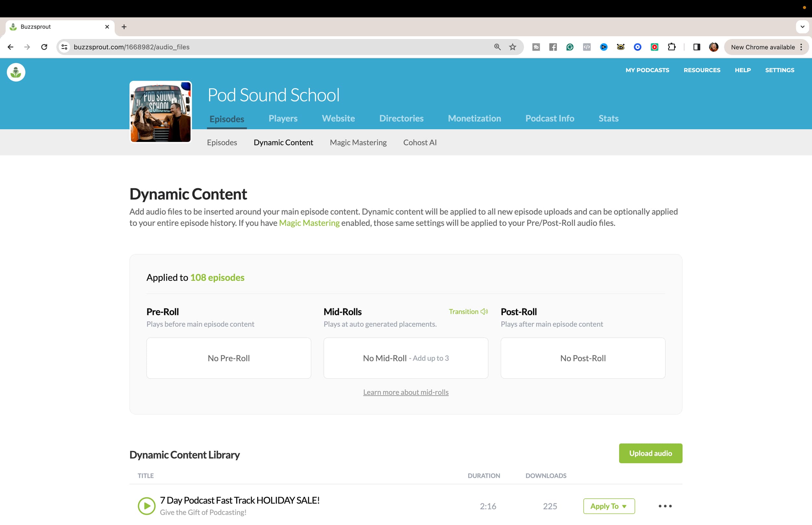Open the tab search chevron dropdown
This screenshot has width=812, height=525.
[x=803, y=27]
